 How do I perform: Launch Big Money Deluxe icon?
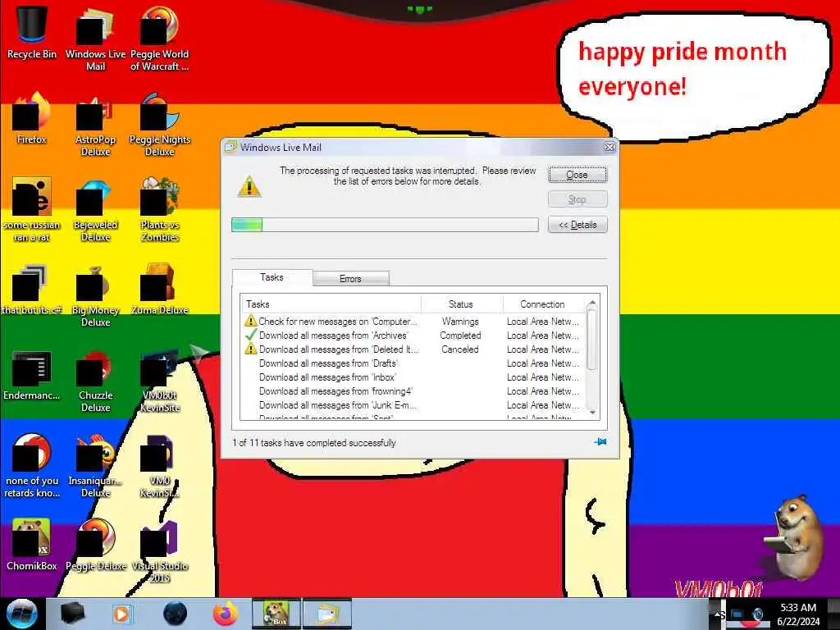95,295
